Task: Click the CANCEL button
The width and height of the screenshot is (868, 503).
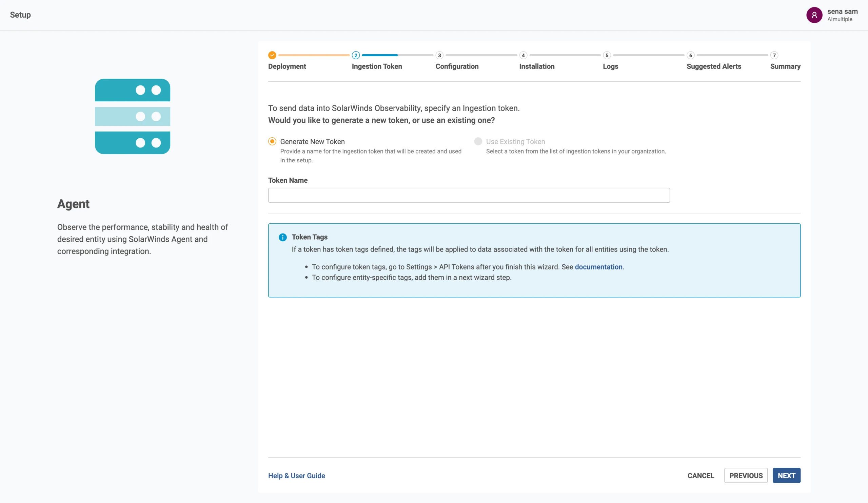Action: 701,476
